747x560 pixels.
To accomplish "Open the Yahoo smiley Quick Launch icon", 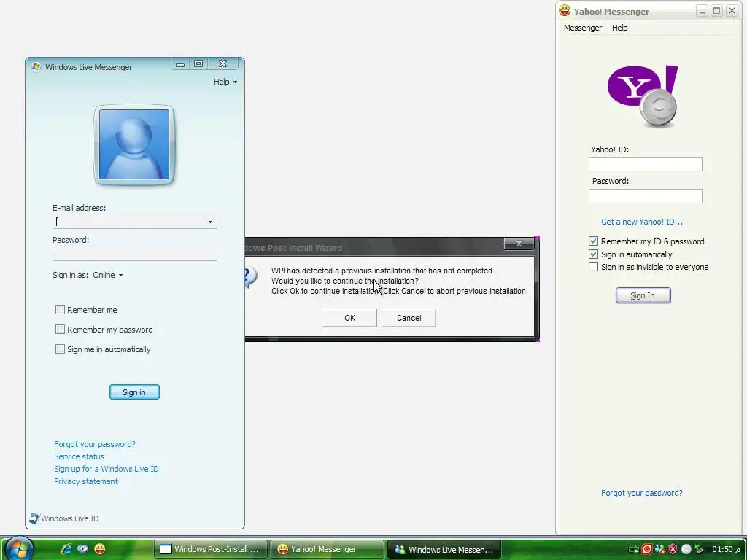I will (x=99, y=548).
